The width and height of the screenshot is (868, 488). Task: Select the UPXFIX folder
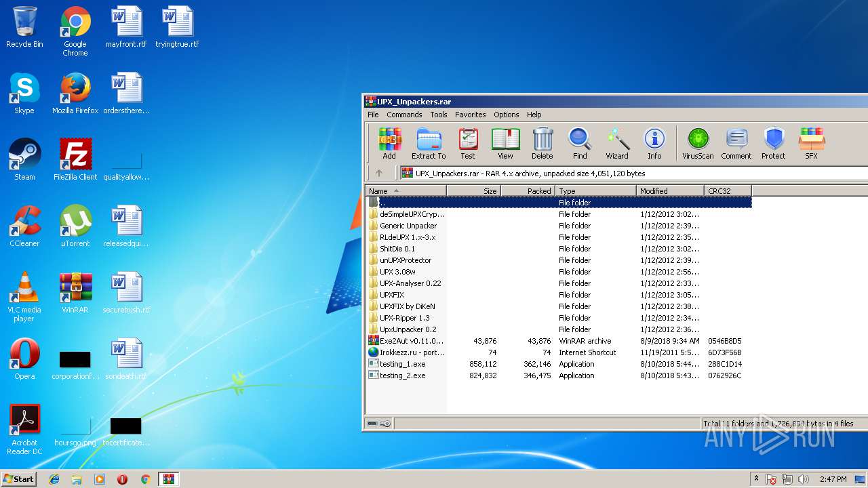[x=559, y=295]
